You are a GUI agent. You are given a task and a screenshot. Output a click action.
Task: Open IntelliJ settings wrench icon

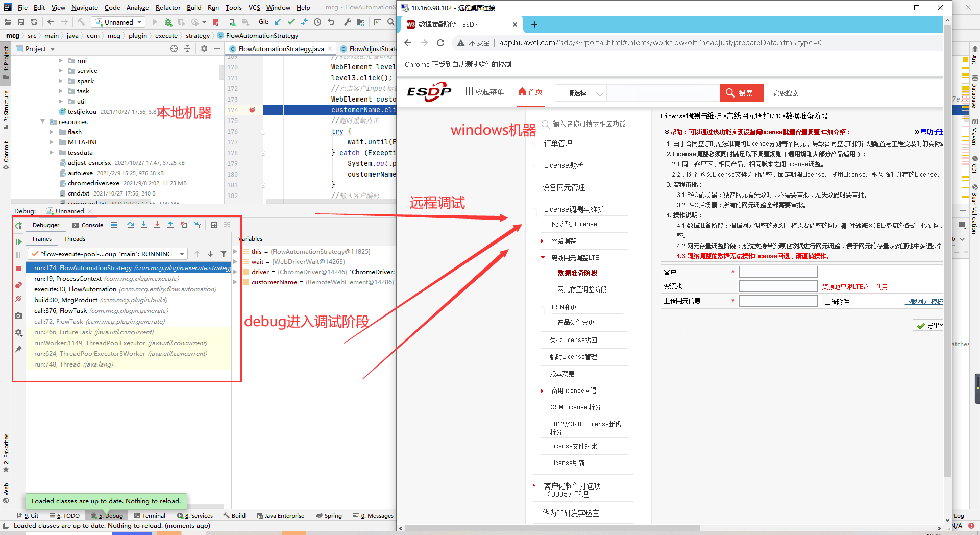348,22
